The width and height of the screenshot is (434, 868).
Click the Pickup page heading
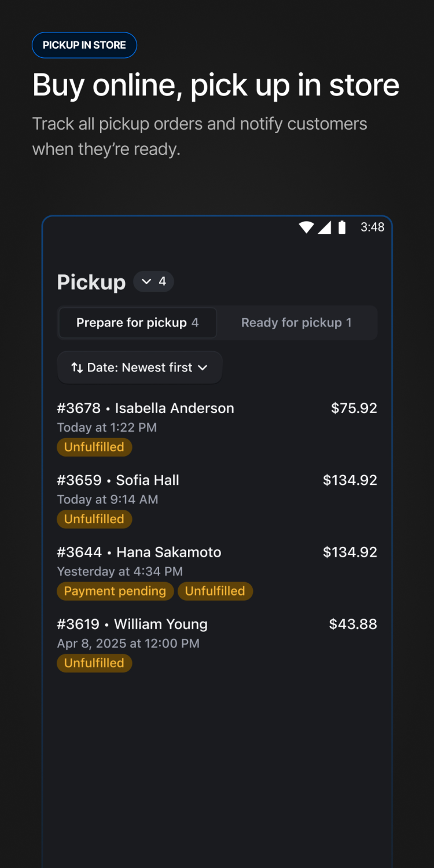91,282
